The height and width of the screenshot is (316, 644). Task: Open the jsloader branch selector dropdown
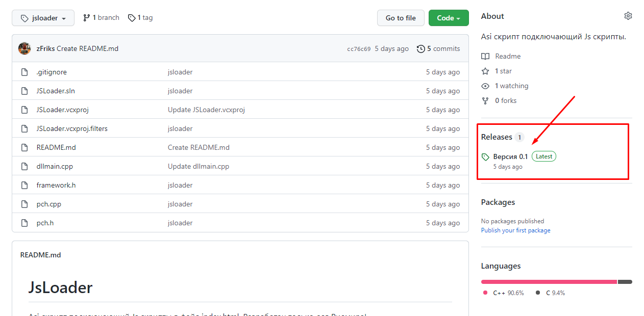[x=43, y=17]
